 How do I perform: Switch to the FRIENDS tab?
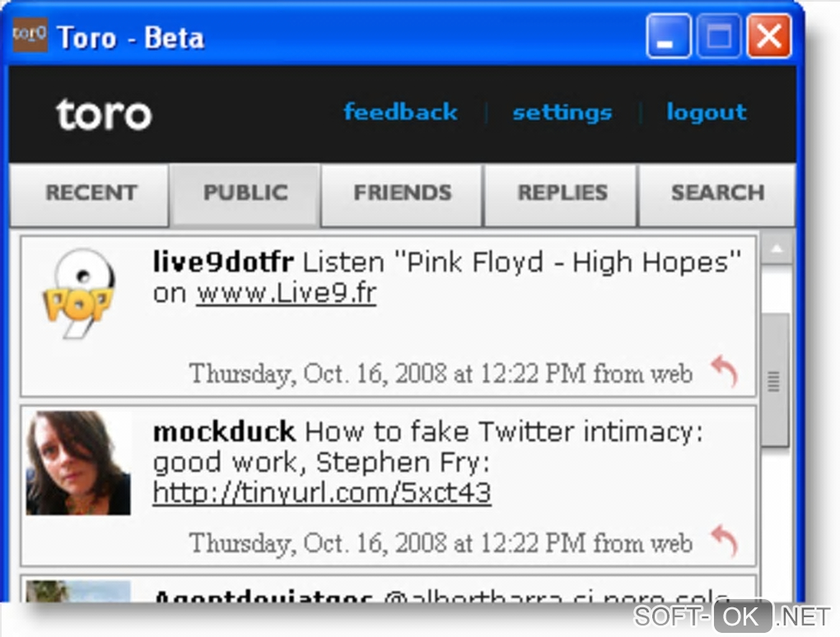(x=403, y=195)
